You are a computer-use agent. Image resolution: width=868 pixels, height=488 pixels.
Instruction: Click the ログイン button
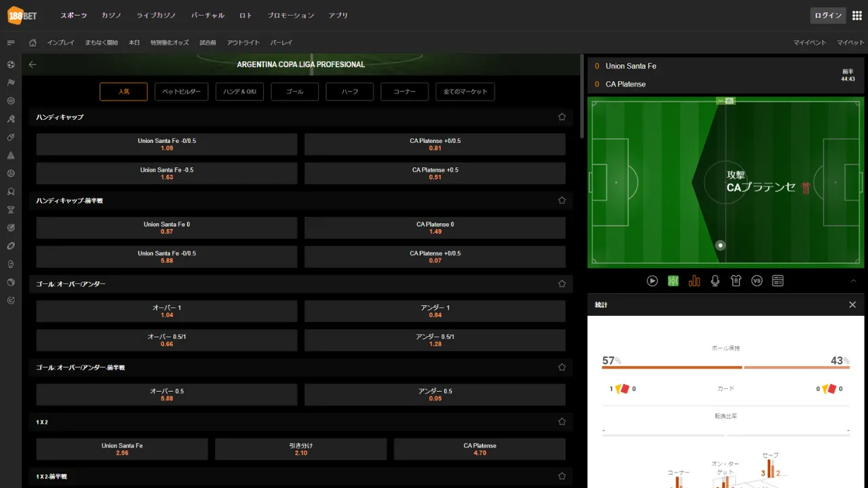(x=828, y=16)
